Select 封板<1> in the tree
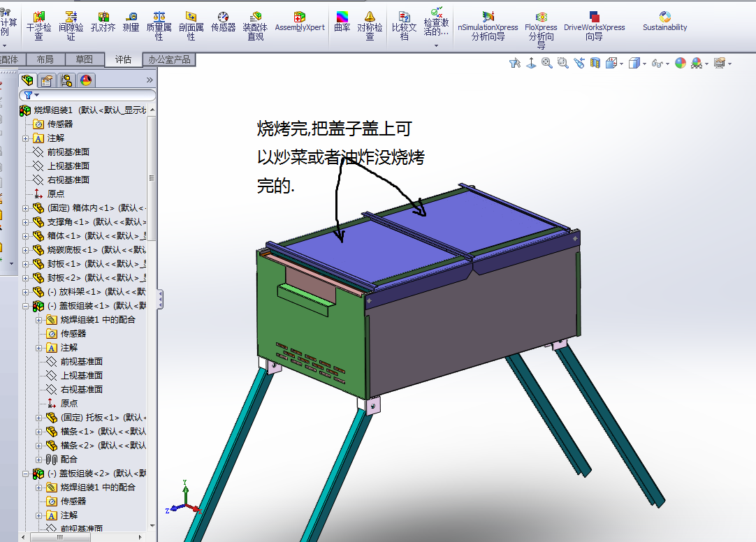Screen dimensions: 756x542 [89, 264]
